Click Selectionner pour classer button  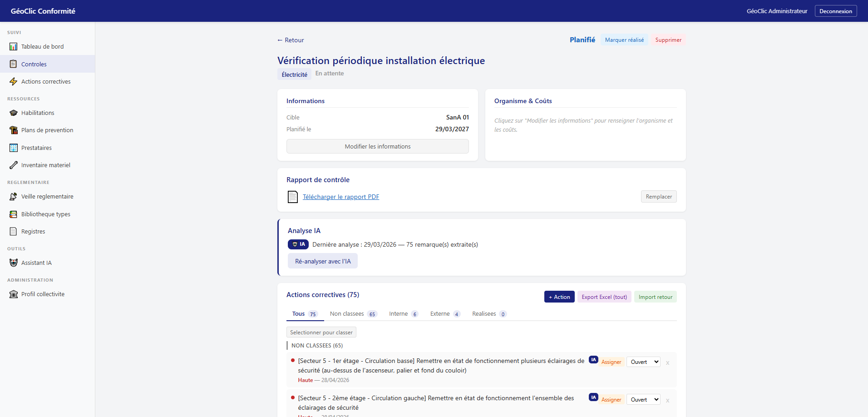pos(321,333)
